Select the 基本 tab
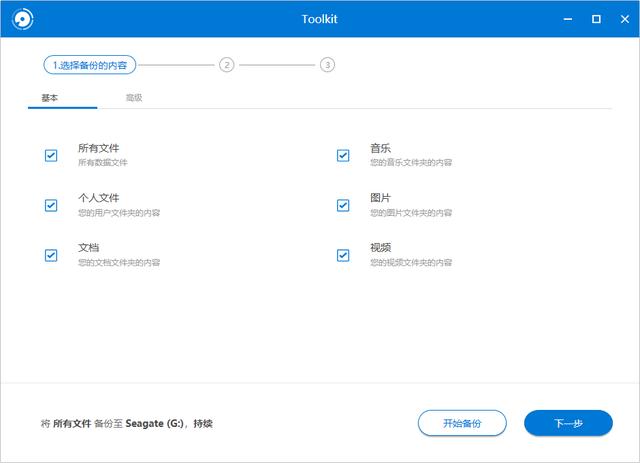640x463 pixels. 49,98
